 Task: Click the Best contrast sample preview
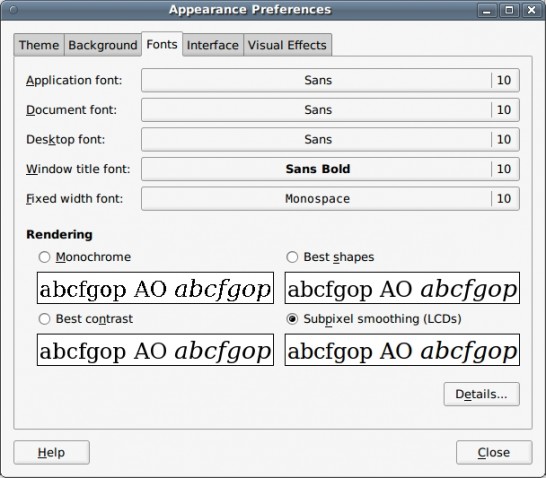tap(155, 350)
